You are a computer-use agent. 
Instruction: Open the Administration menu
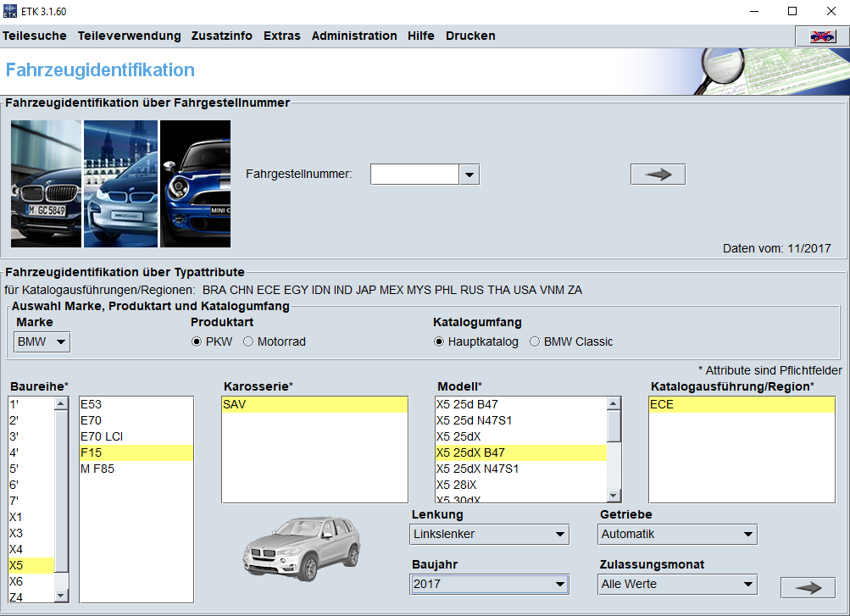(354, 36)
